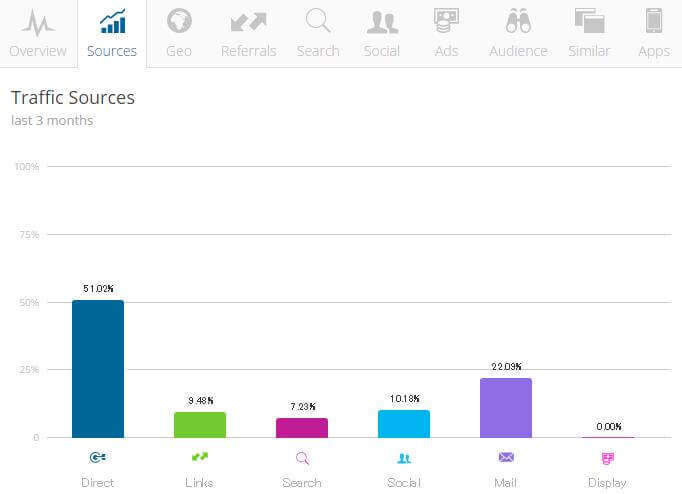Click the Social label under chart
Screen dimensions: 682x494
404,483
